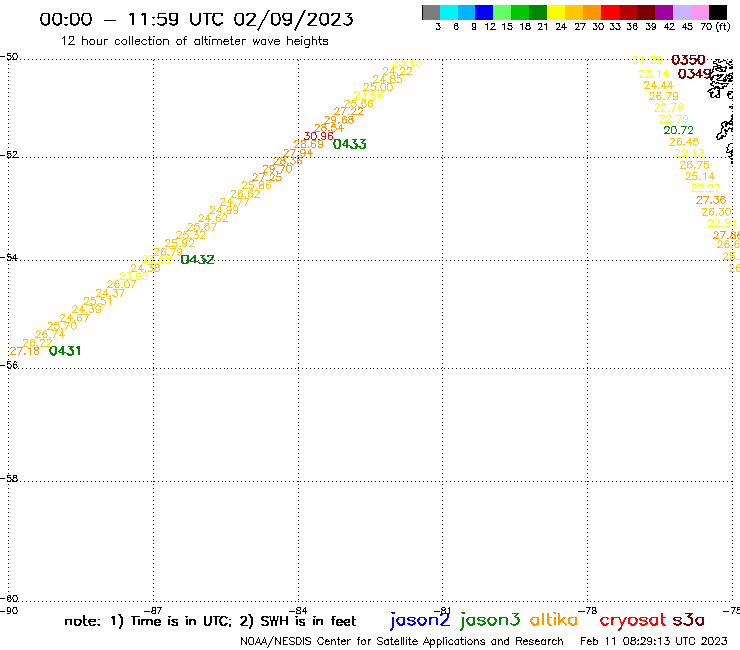Select the 24.99 wave height value

224,210
